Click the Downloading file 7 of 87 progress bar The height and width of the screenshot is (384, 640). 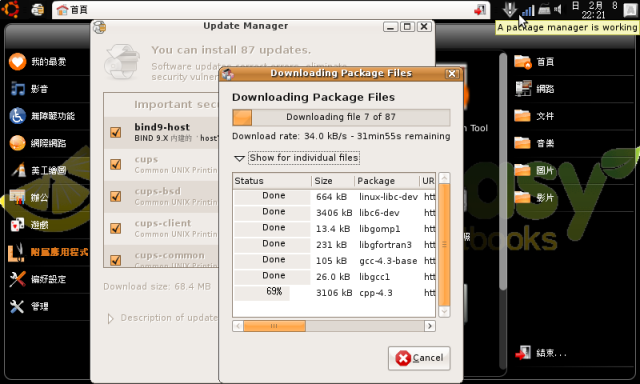click(341, 118)
